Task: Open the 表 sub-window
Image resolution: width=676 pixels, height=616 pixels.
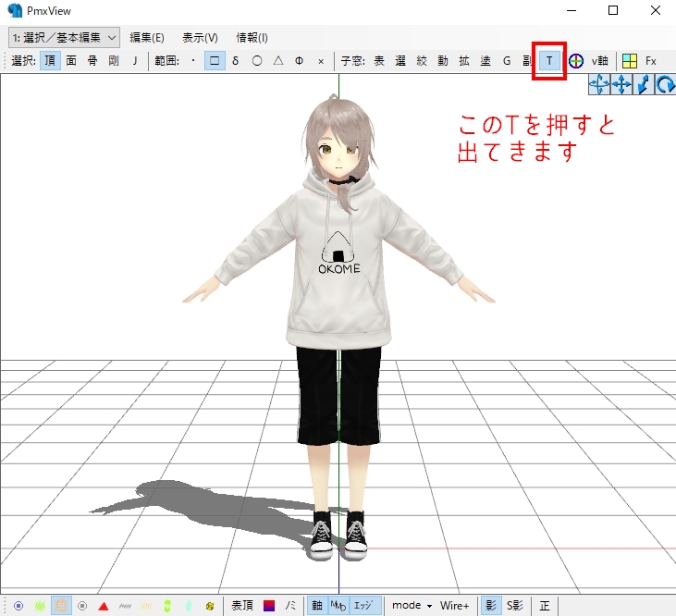Action: click(x=379, y=61)
